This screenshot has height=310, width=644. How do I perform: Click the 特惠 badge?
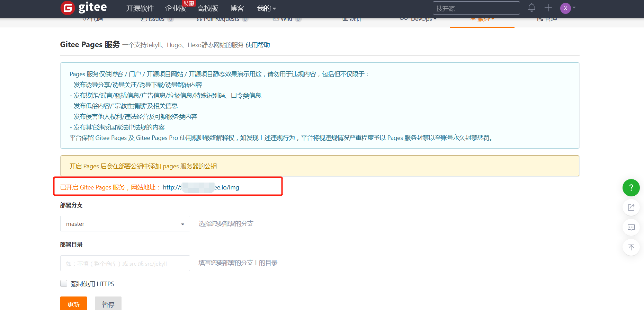pos(189,3)
